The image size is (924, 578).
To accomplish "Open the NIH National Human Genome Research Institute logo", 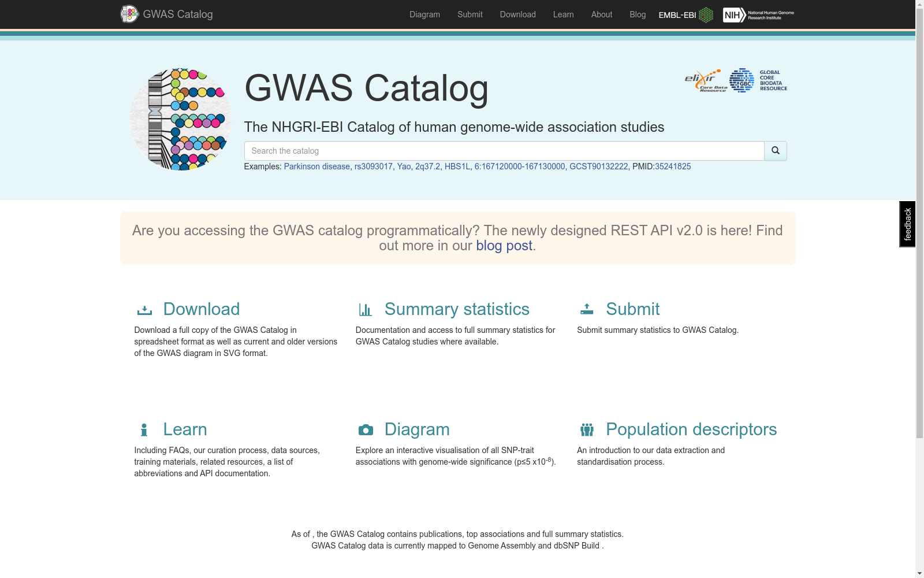I will [758, 15].
